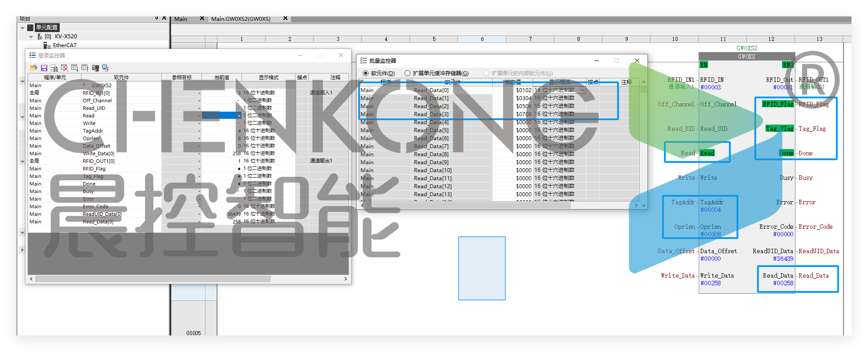The width and height of the screenshot is (868, 352).
Task: Click the table move-up icon in 登录监控器 toolbar
Action: coord(85,68)
